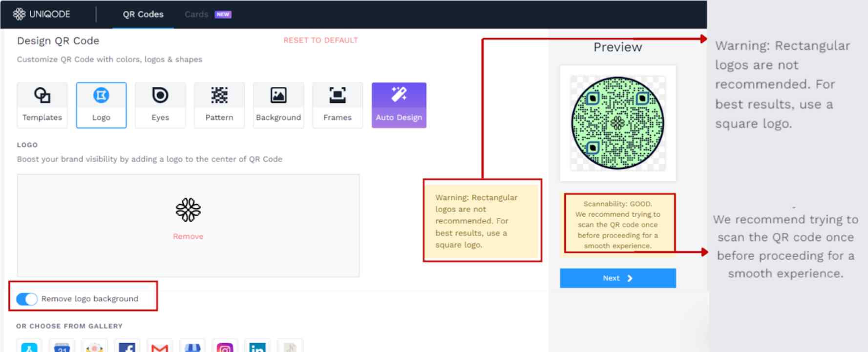Click the Uniqode logo in header
Image resolution: width=868 pixels, height=352 pixels.
coord(42,14)
